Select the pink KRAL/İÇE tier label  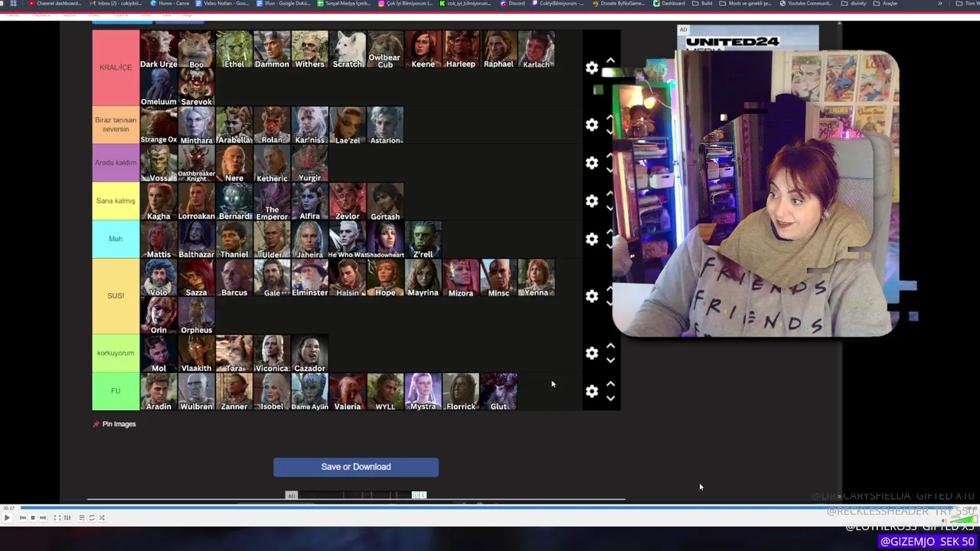click(x=116, y=67)
